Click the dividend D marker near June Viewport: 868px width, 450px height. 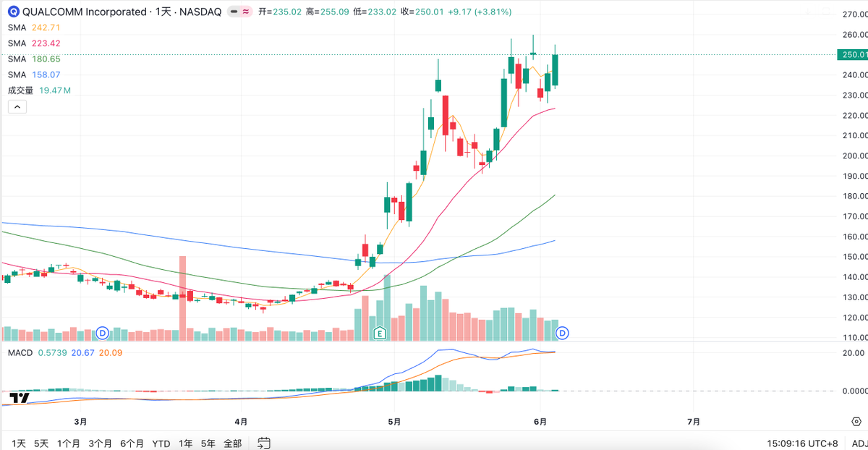point(563,333)
